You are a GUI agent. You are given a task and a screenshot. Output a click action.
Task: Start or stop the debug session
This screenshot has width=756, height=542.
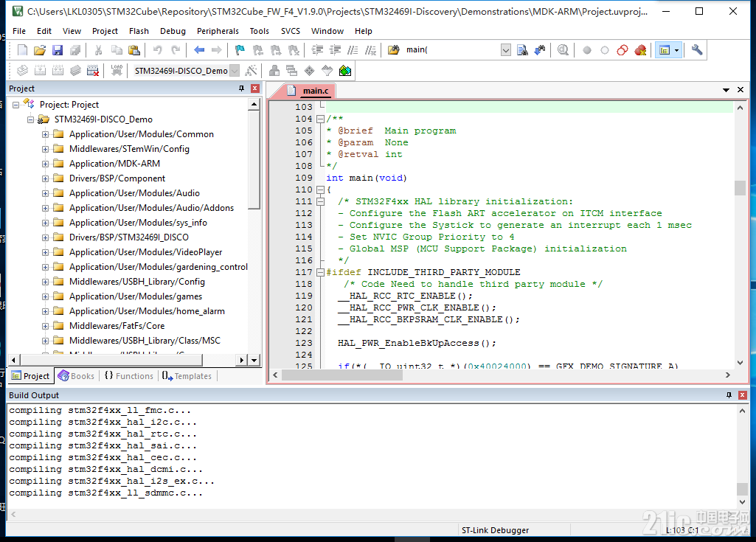click(x=563, y=50)
